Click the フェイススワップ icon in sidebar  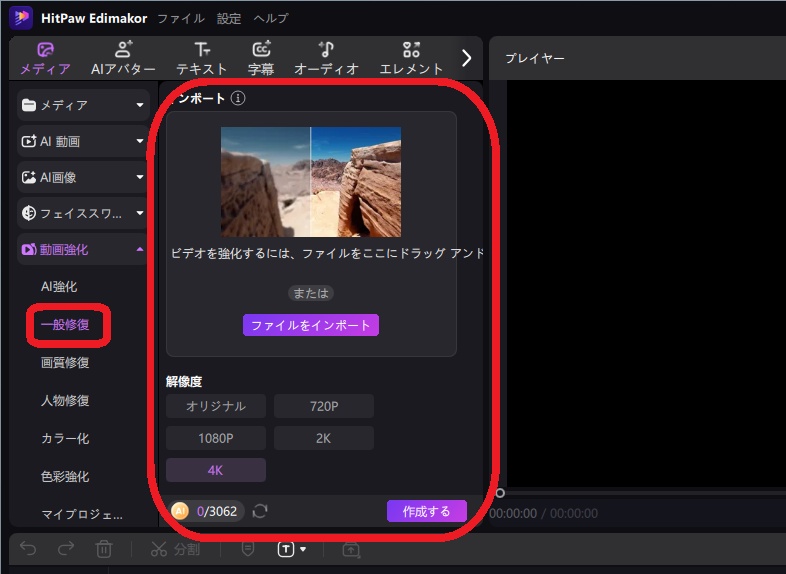pyautogui.click(x=29, y=213)
